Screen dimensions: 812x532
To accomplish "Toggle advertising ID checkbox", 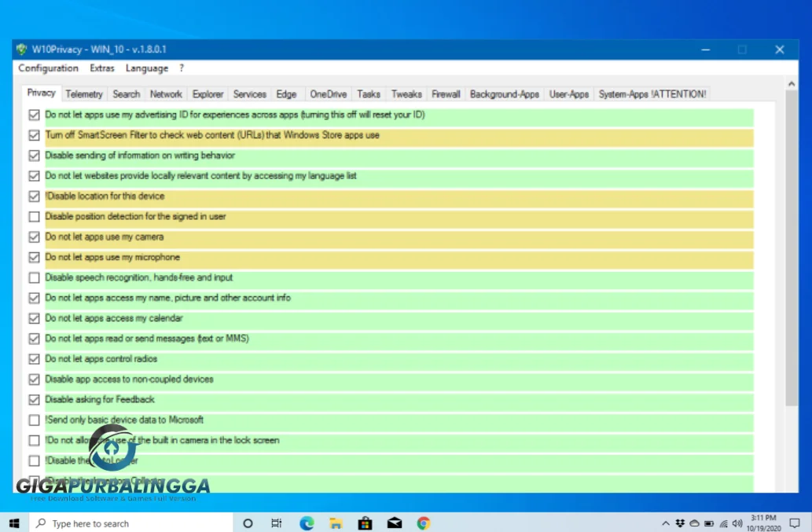I will coord(34,115).
